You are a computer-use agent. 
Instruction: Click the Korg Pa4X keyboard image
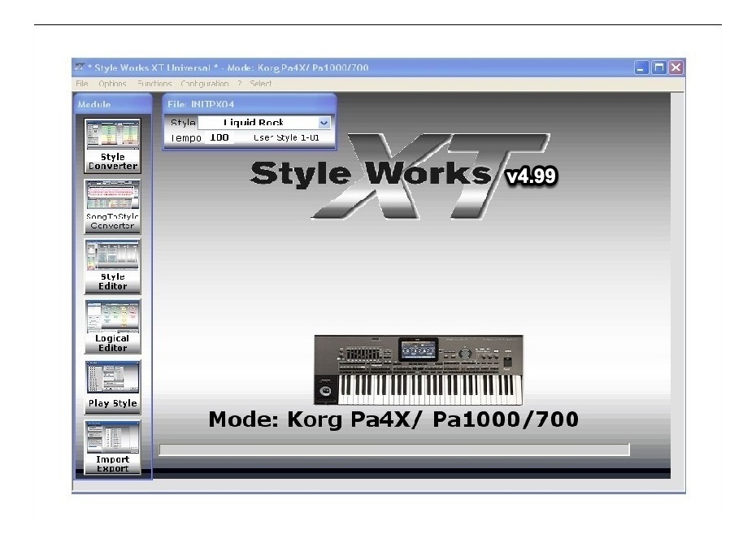pos(419,368)
